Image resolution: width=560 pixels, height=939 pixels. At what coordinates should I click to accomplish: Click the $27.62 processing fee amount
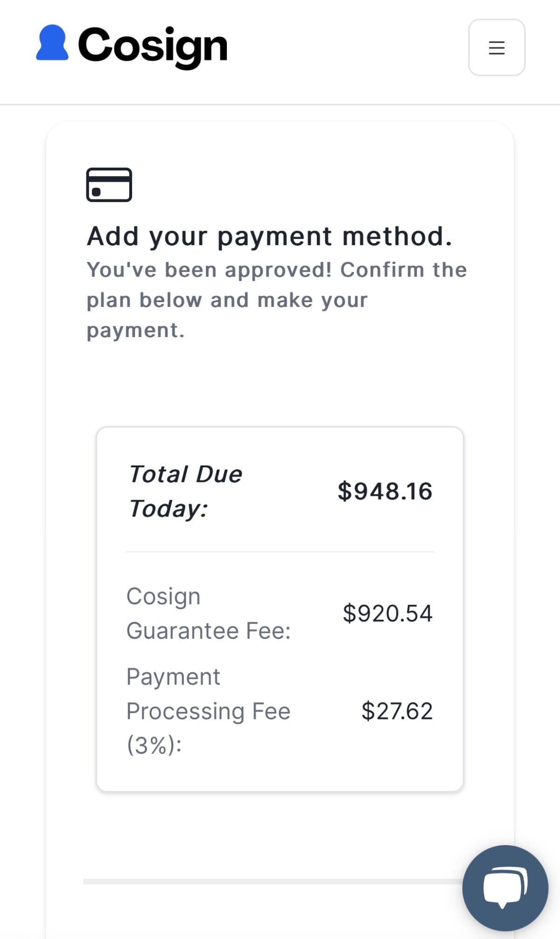[x=397, y=711]
